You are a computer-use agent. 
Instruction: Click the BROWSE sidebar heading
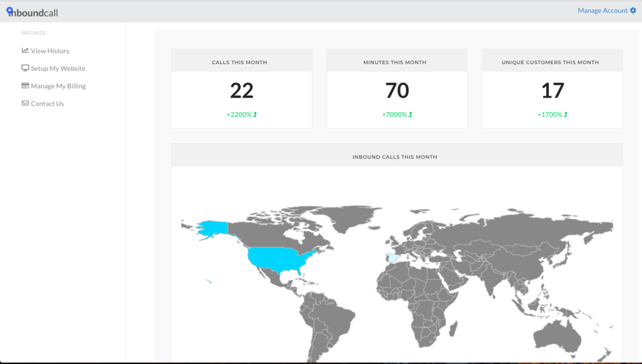(x=33, y=33)
